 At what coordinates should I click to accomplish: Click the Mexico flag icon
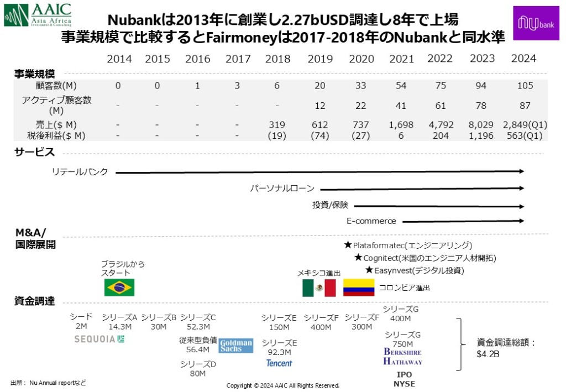pos(319,288)
